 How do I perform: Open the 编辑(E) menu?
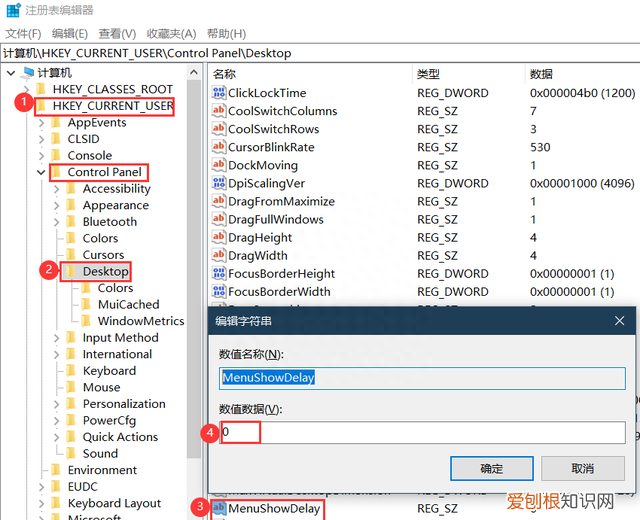[x=70, y=33]
